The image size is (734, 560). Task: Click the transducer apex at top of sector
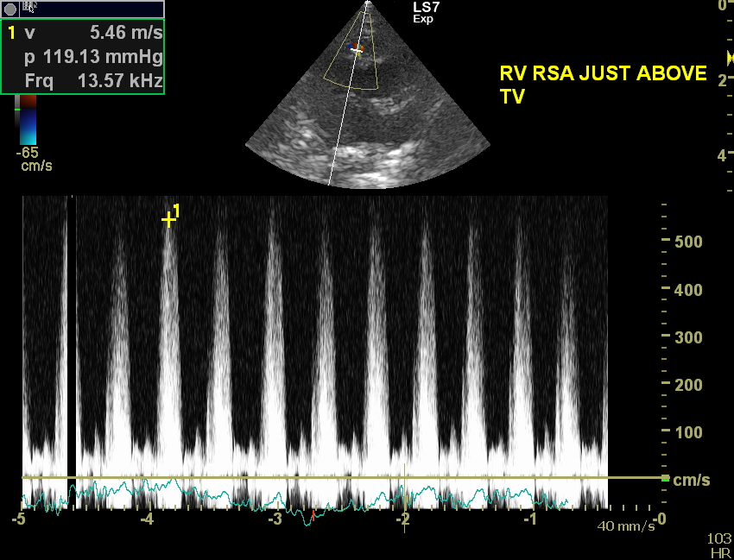pyautogui.click(x=368, y=3)
